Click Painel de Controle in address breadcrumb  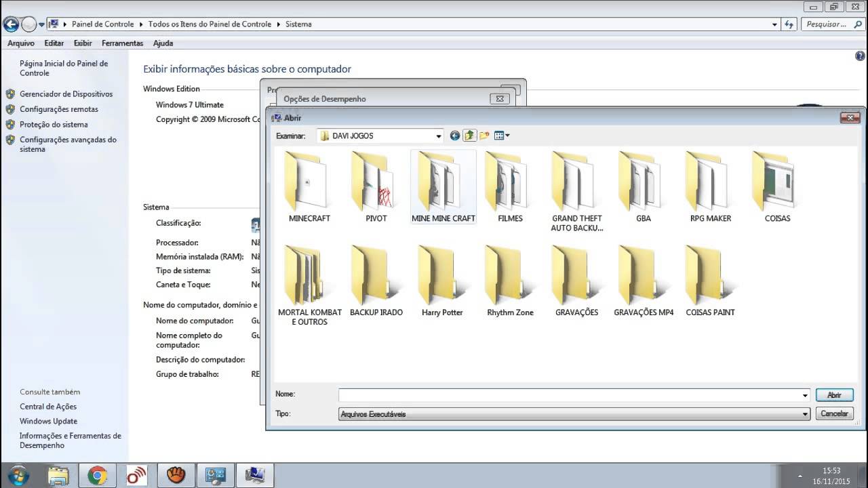coord(103,24)
